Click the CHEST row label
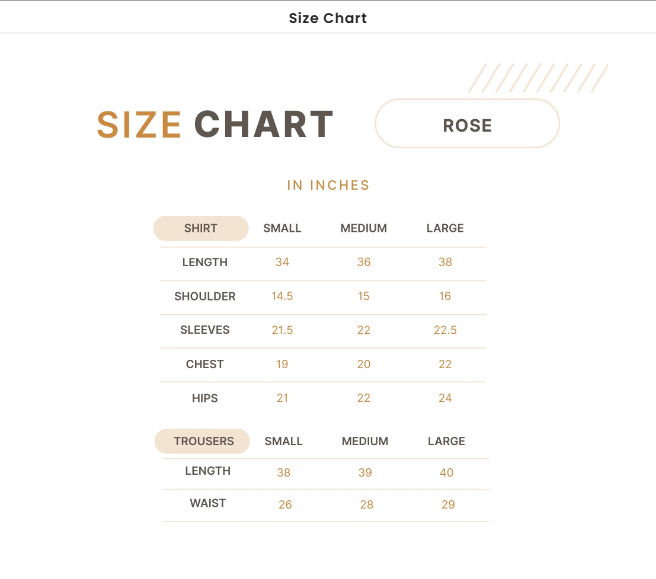 (x=205, y=364)
